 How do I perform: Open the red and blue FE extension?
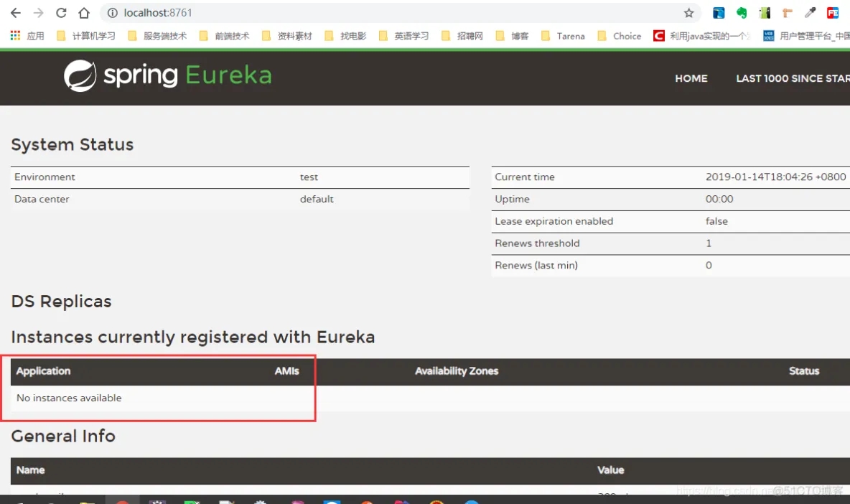(833, 13)
